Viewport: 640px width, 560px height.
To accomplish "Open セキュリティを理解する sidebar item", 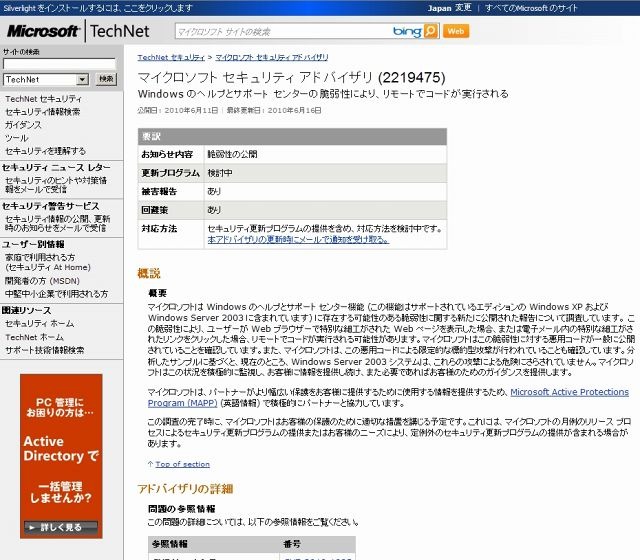I will (x=45, y=151).
